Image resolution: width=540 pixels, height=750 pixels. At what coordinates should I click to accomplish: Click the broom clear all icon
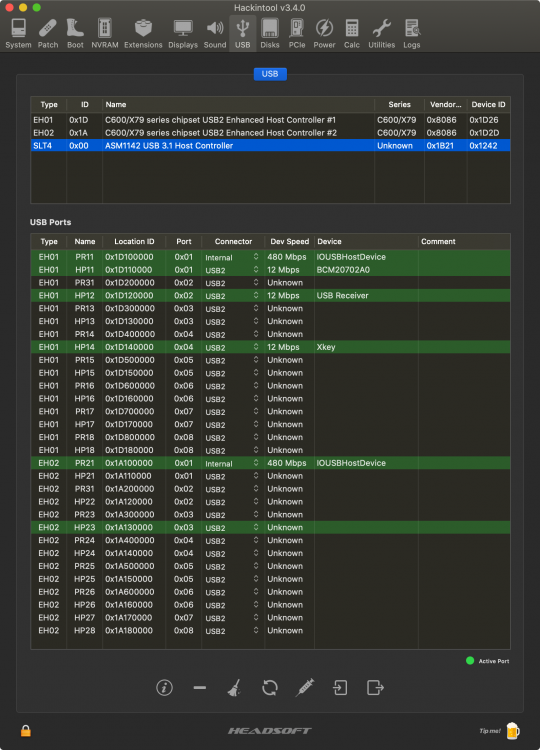(x=234, y=688)
